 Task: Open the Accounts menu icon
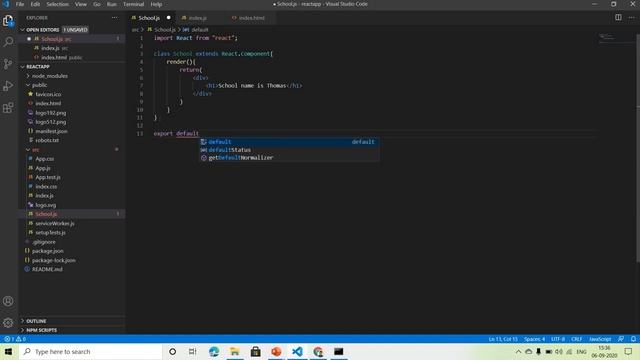click(8, 301)
